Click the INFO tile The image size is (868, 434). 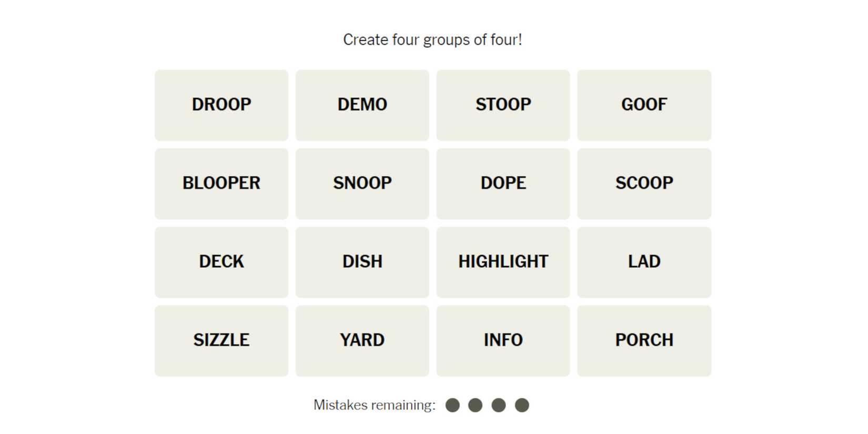503,340
